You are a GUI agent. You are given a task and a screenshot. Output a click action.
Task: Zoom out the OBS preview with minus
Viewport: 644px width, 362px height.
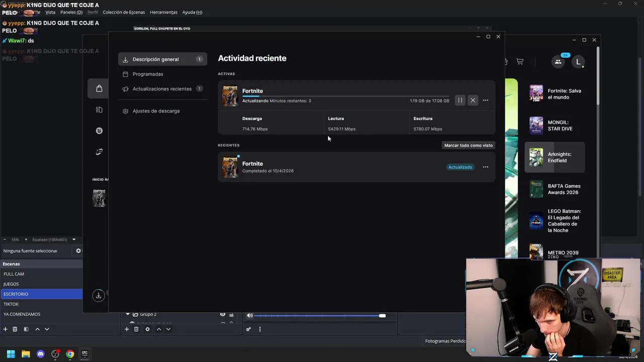tap(5, 240)
